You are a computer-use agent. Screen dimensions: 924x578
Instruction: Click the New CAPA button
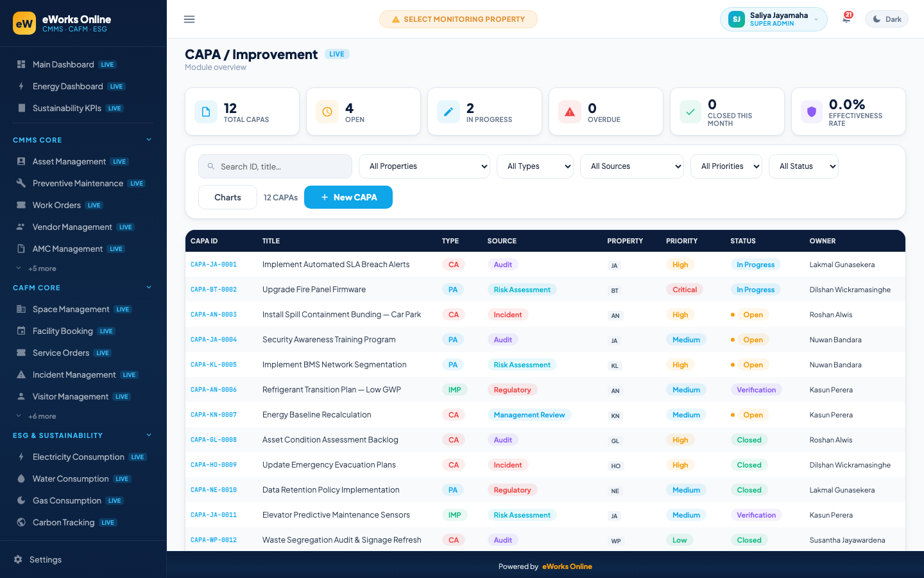[348, 197]
